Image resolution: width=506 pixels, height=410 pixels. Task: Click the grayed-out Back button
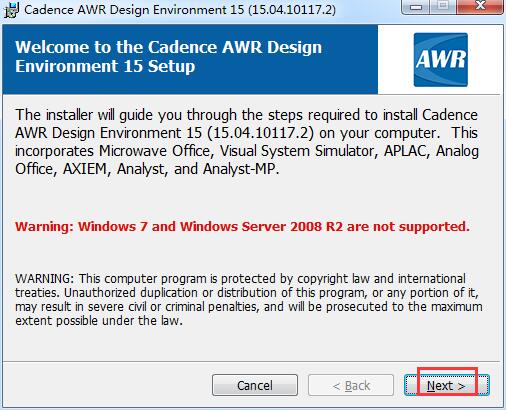click(x=351, y=385)
